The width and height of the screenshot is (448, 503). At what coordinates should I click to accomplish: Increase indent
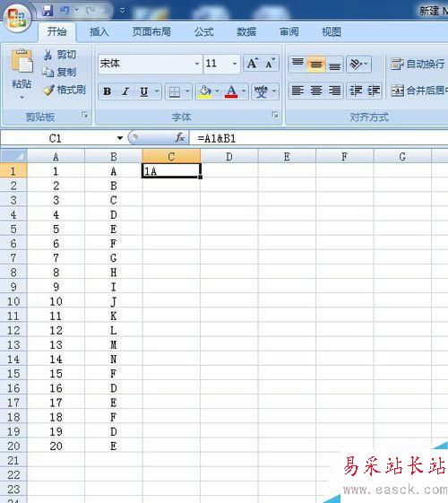[374, 91]
